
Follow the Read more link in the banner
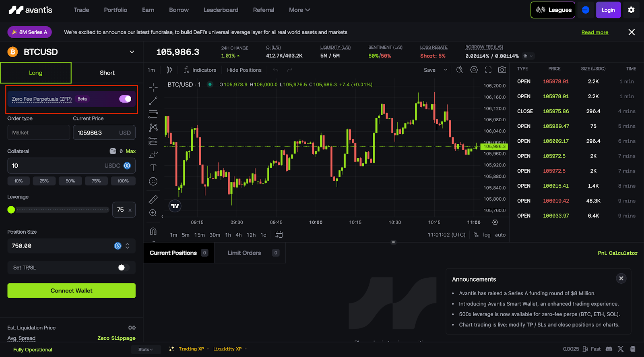594,32
